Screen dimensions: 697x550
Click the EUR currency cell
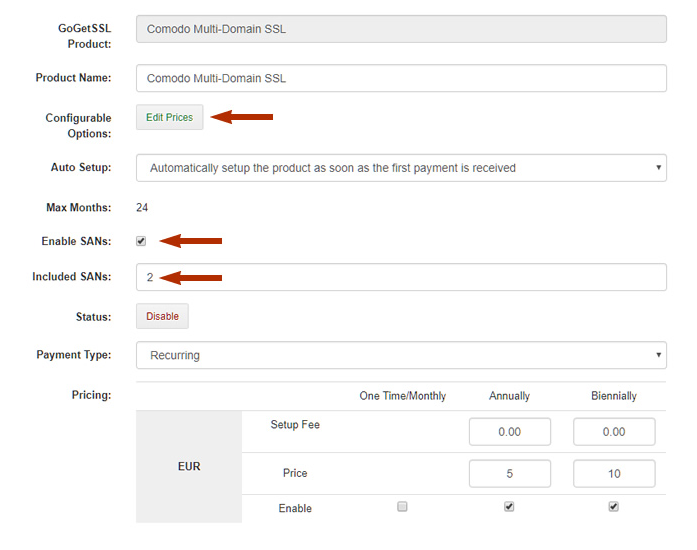click(189, 466)
